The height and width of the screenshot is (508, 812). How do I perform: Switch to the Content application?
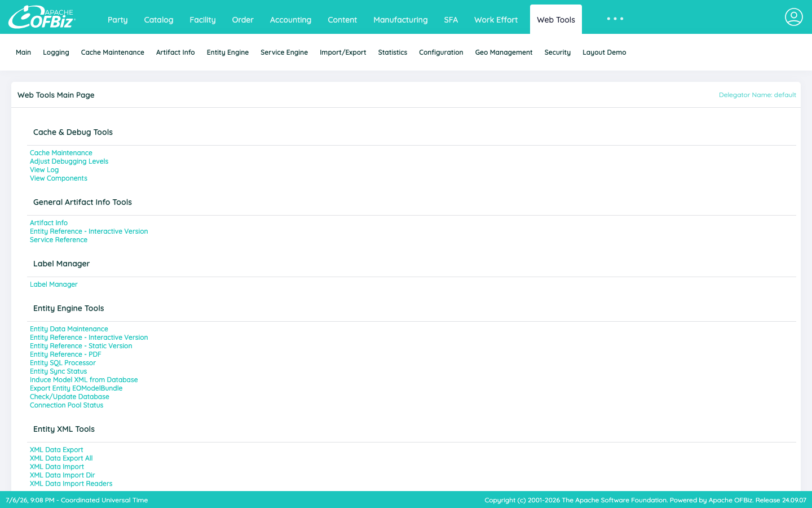coord(342,20)
